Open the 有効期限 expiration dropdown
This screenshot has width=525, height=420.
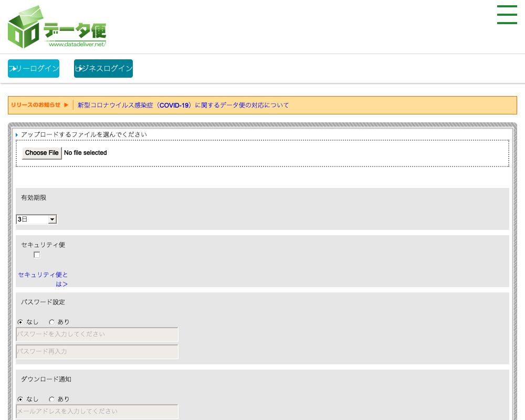(36, 219)
